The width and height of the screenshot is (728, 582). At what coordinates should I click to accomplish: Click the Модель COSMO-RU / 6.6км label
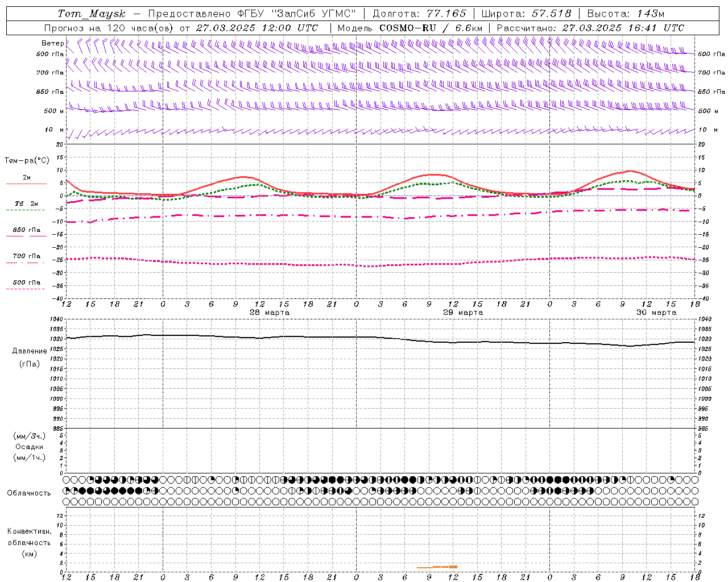pyautogui.click(x=409, y=28)
